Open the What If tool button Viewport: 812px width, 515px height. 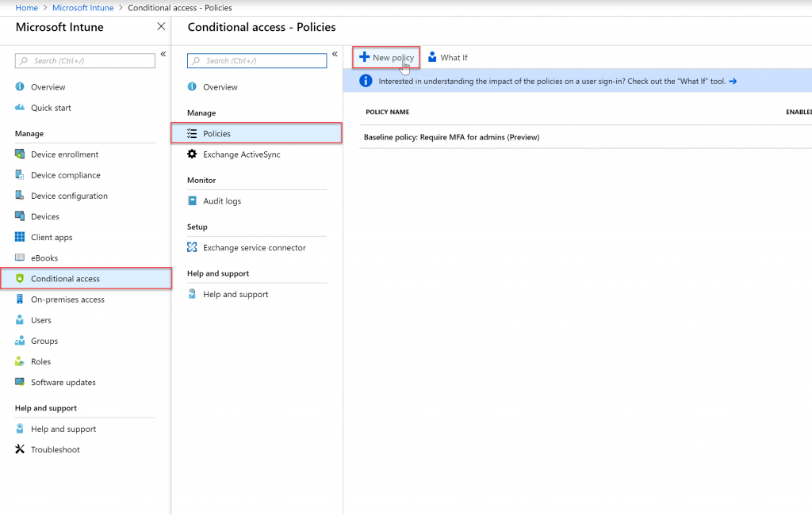click(x=448, y=58)
